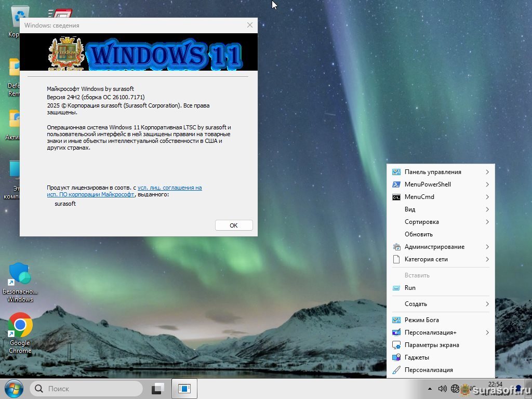The width and height of the screenshot is (532, 399).
Task: Open the license agreement link
Action: 169,188
